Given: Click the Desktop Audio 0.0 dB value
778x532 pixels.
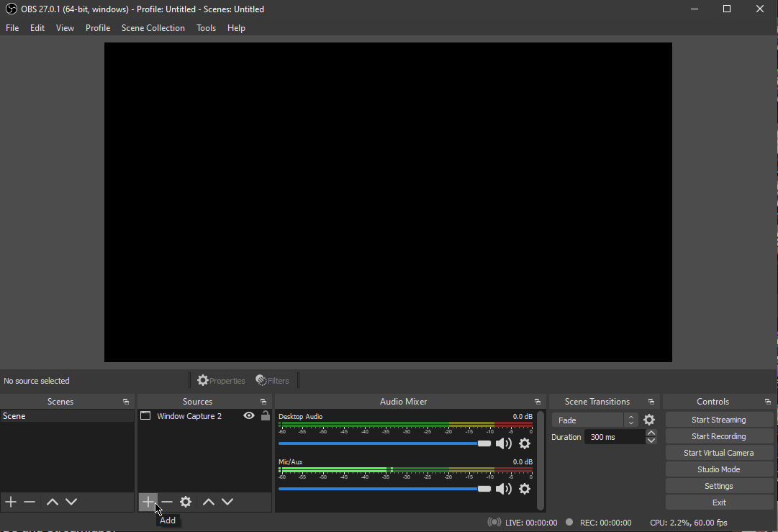Looking at the screenshot, I should [523, 416].
